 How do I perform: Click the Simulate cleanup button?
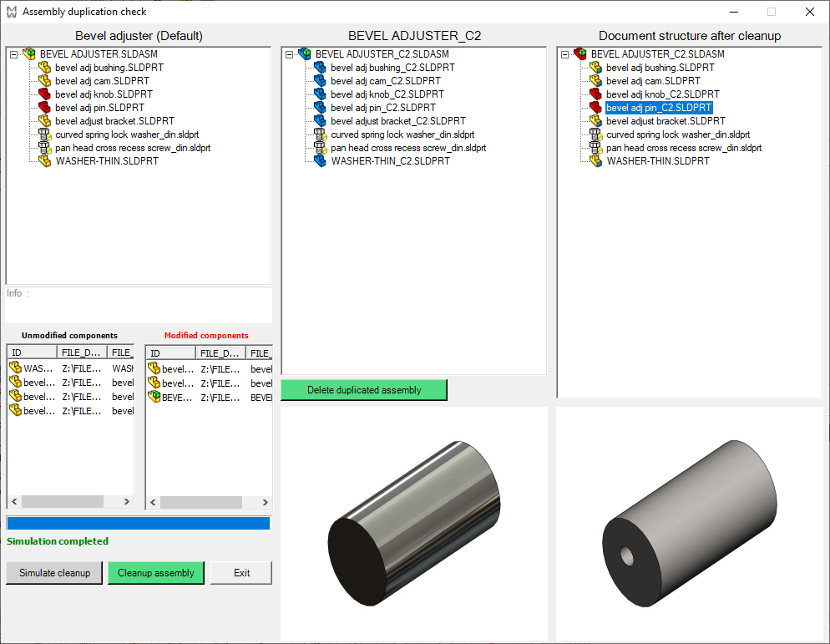coord(54,573)
